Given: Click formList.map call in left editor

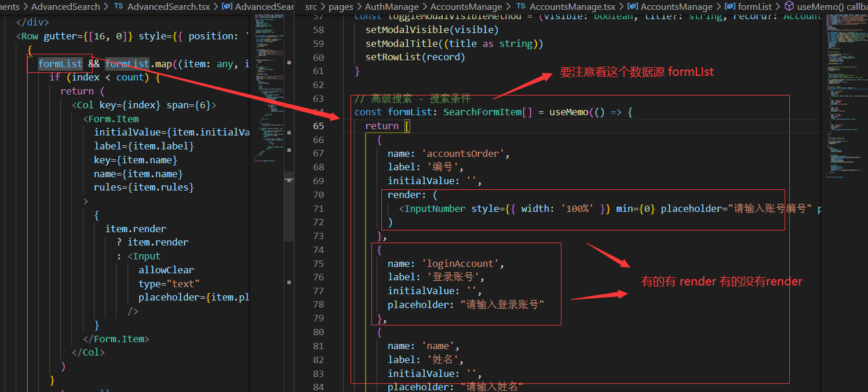Looking at the screenshot, I should tap(139, 64).
